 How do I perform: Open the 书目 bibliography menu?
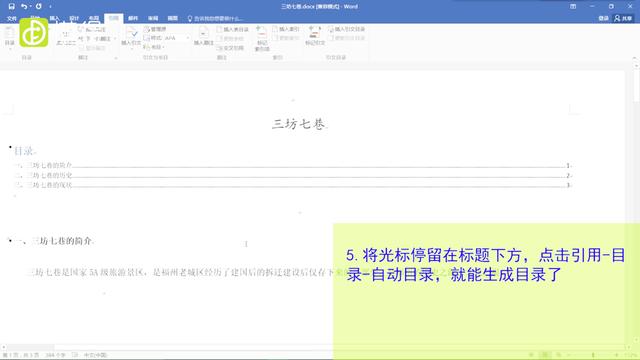tap(154, 47)
